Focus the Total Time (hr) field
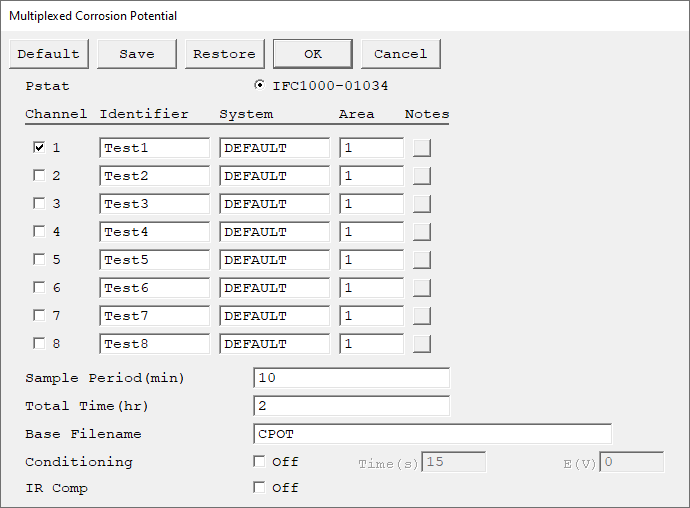This screenshot has width=690, height=508. tap(352, 406)
